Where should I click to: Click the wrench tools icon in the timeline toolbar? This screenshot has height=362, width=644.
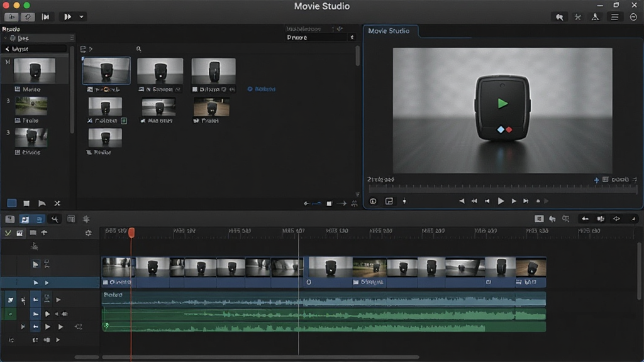55,219
